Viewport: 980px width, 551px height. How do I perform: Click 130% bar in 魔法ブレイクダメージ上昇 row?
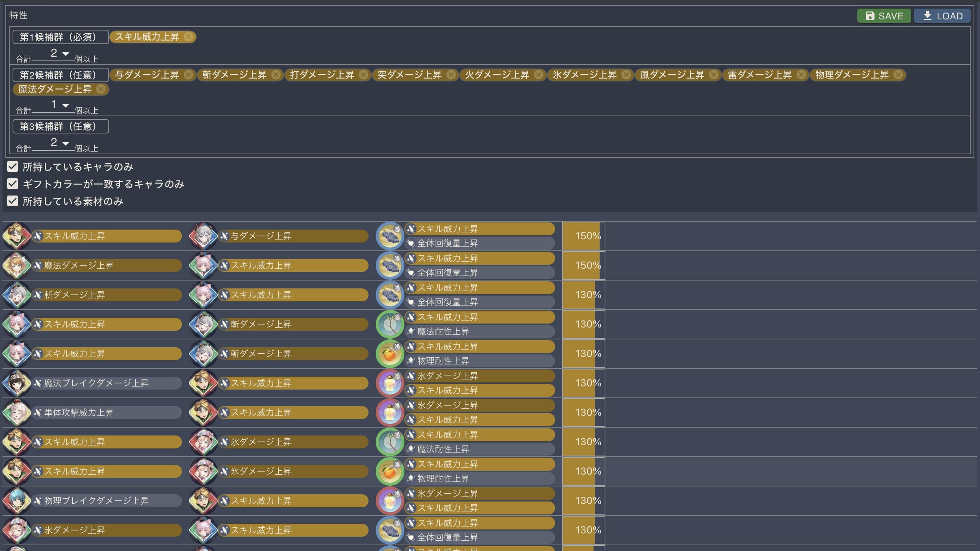click(x=583, y=383)
